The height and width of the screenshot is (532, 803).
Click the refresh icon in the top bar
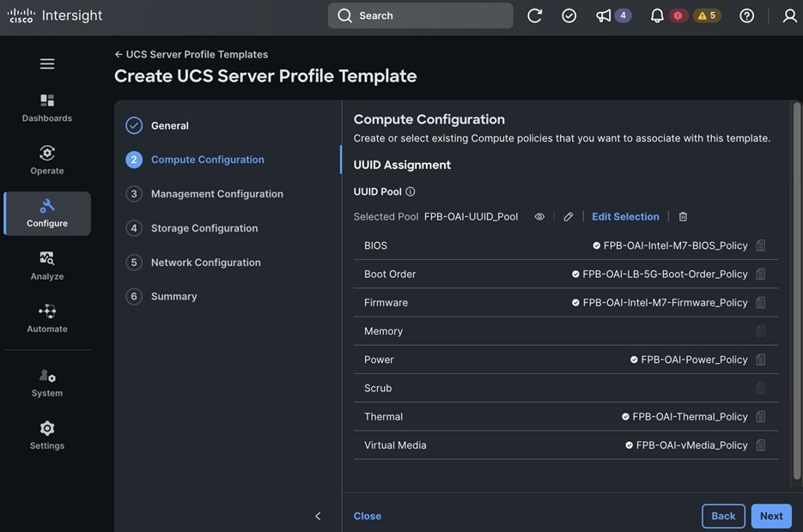(534, 15)
